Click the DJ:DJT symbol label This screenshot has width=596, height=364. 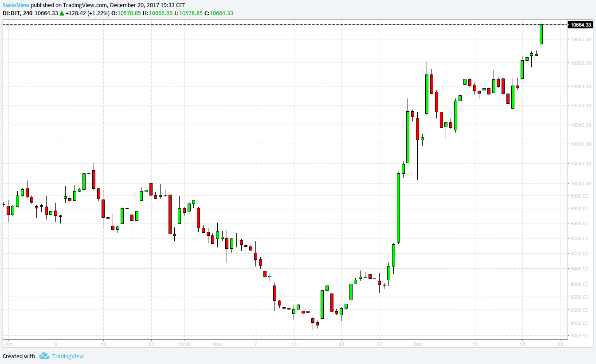[x=12, y=13]
